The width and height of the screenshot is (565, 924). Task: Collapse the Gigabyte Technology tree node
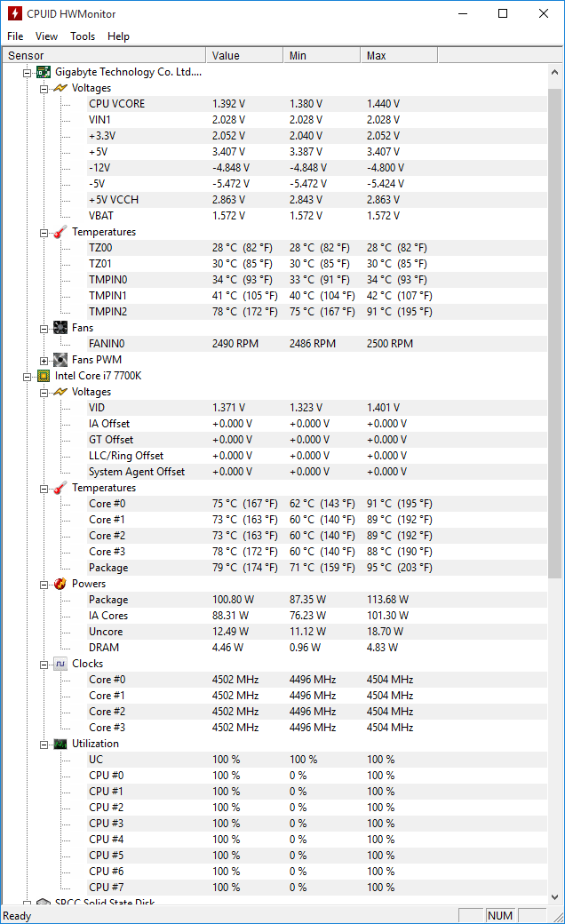click(28, 72)
